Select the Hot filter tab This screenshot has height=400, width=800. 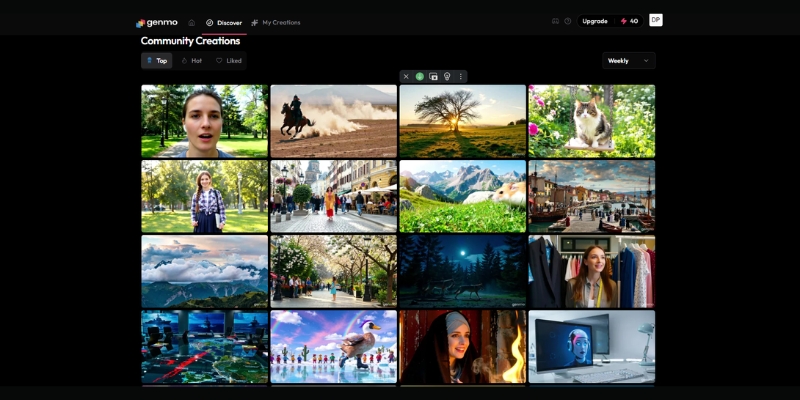pos(192,60)
